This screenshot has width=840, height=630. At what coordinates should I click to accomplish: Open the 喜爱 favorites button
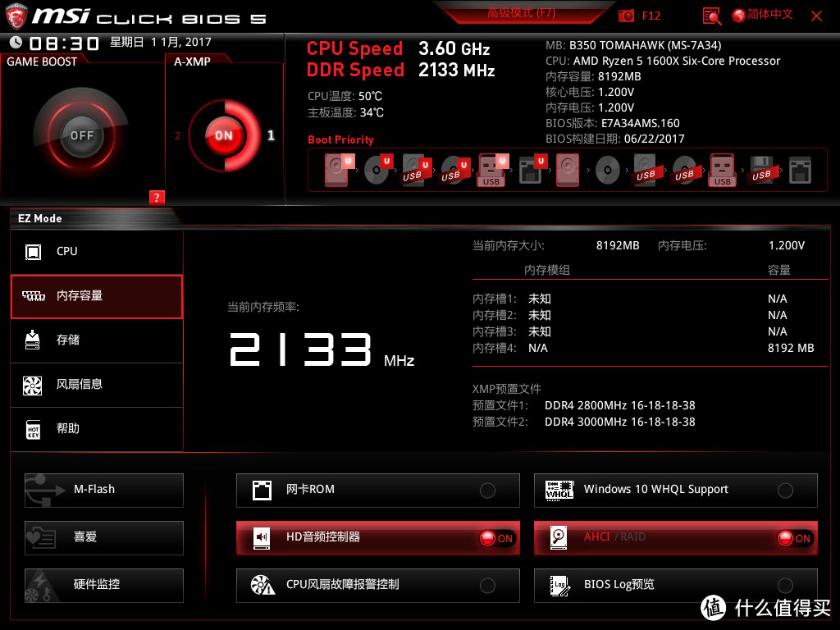point(104,538)
